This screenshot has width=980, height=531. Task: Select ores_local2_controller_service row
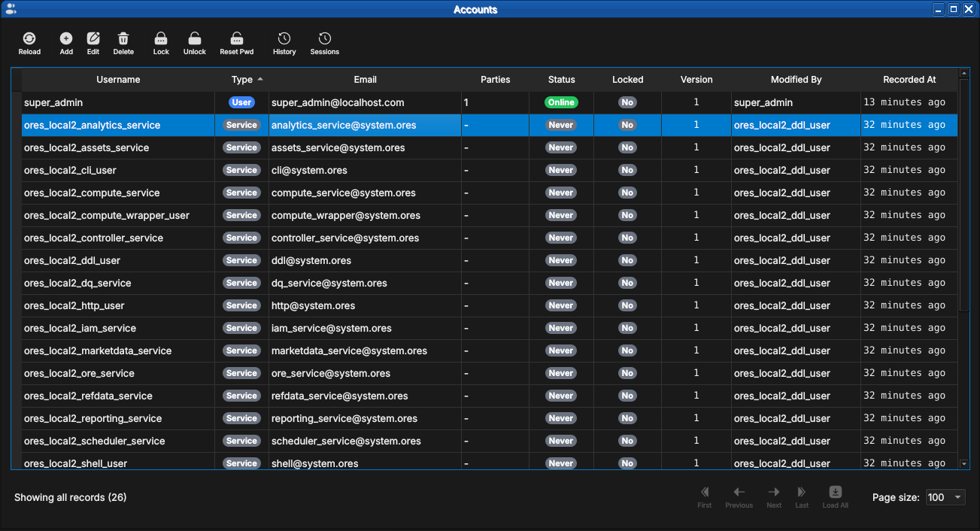coord(490,238)
